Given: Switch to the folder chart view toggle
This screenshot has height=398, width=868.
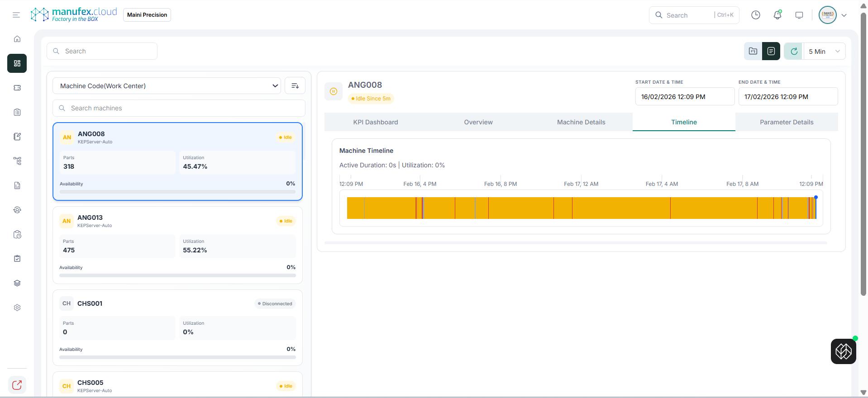Looking at the screenshot, I should 753,52.
